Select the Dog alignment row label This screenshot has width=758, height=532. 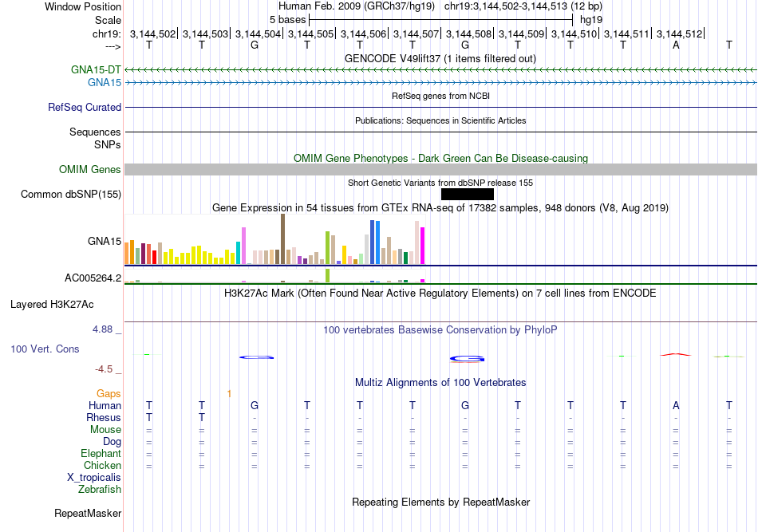tap(112, 442)
